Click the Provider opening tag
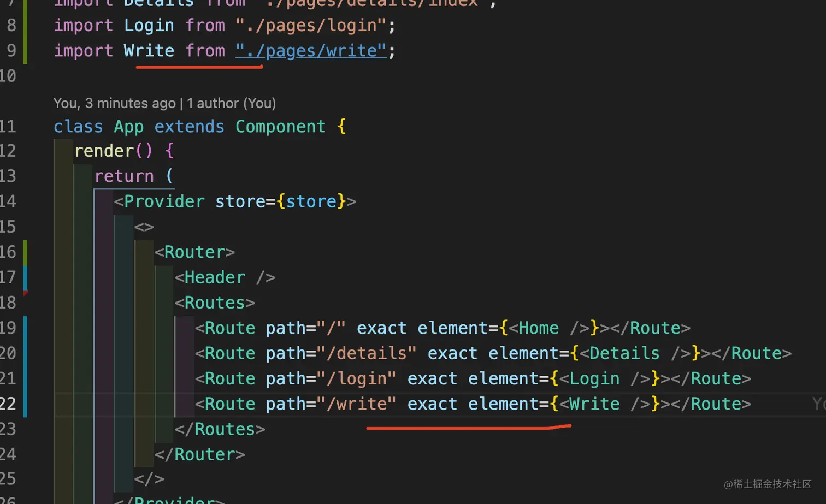Image resolution: width=826 pixels, height=504 pixels. 235,201
